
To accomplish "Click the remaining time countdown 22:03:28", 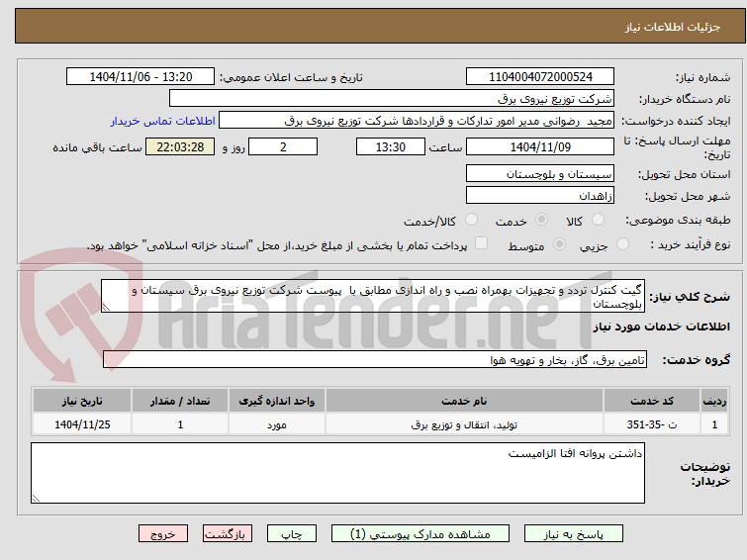I will click(x=180, y=146).
